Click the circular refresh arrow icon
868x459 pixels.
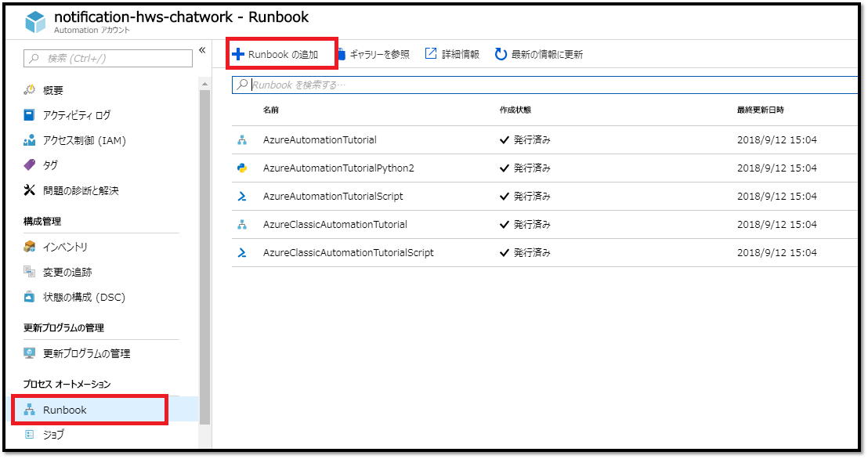[x=501, y=54]
